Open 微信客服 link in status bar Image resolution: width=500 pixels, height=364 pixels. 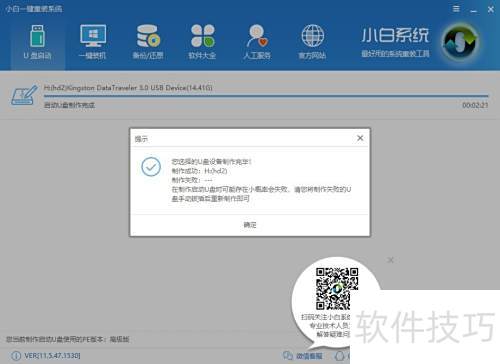303,356
